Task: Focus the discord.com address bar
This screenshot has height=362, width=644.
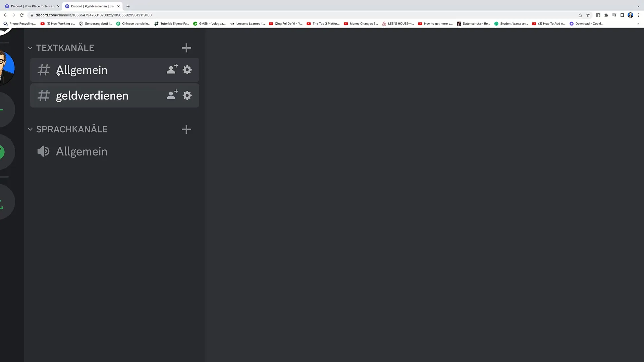Action: (302, 15)
